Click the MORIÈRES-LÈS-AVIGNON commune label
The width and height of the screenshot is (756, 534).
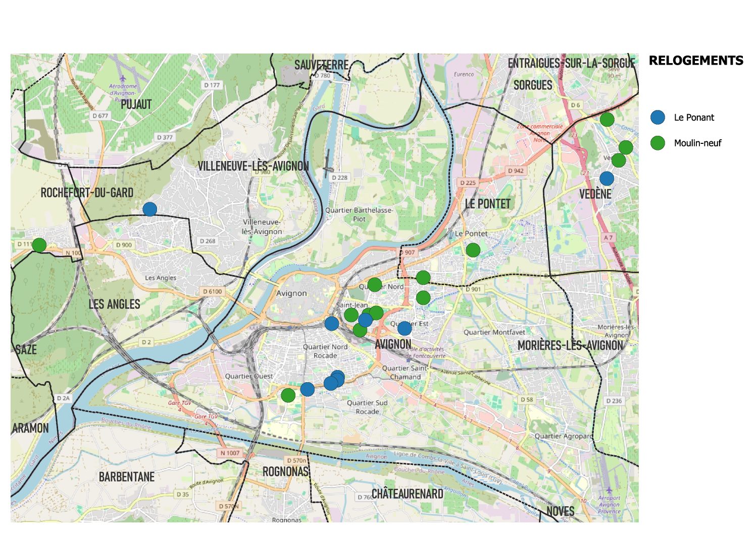[570, 346]
